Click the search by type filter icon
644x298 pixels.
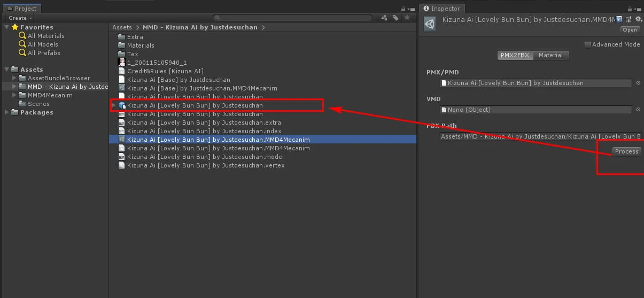384,18
